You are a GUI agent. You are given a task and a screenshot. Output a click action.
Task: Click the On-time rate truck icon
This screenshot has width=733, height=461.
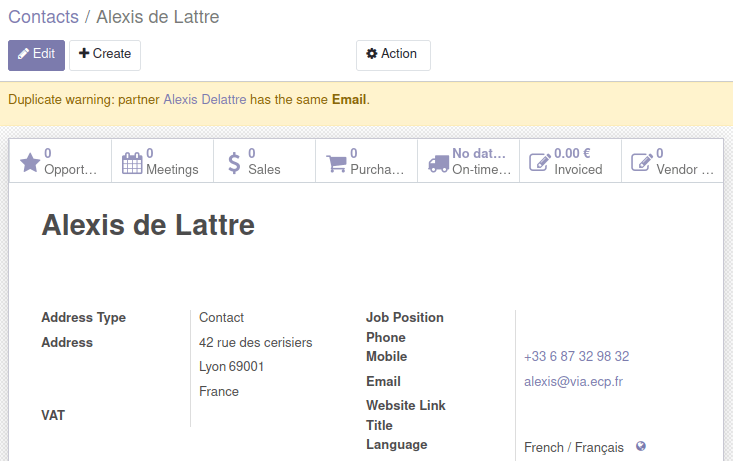point(438,163)
